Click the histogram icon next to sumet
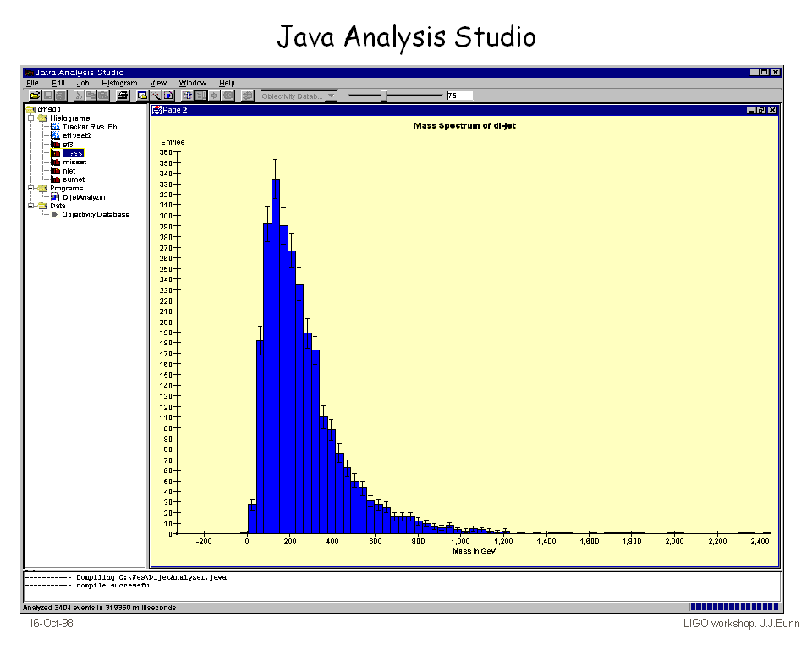812x650 pixels. 56,179
